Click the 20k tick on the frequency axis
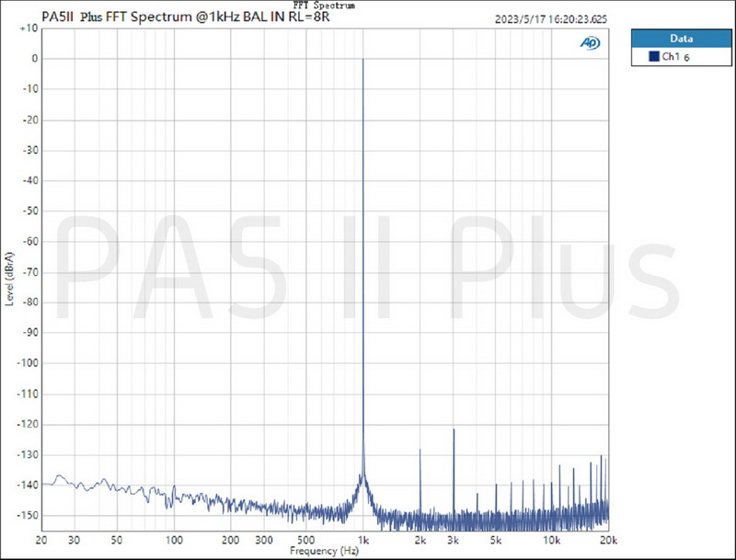The height and width of the screenshot is (560, 736). click(607, 539)
